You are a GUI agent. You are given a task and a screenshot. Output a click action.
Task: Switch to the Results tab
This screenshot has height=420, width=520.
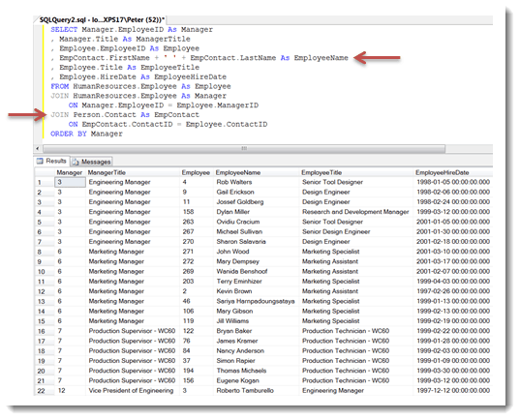51,161
